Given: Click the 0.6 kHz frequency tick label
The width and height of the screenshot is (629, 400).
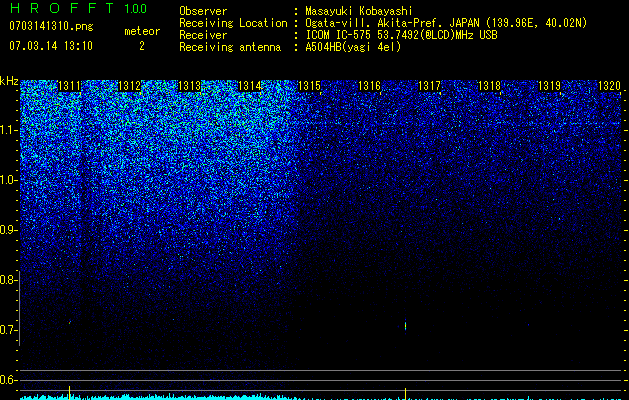Looking at the screenshot, I should [x=7, y=380].
